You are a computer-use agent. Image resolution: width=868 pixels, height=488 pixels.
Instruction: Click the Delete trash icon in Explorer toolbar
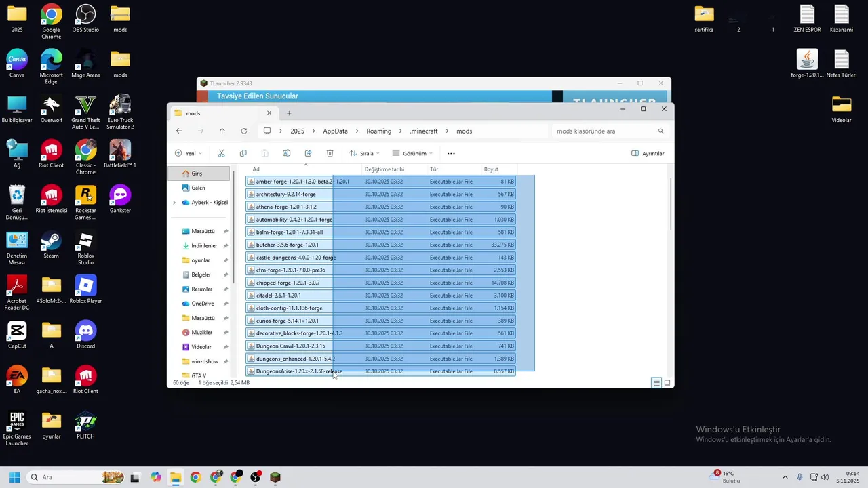point(330,153)
